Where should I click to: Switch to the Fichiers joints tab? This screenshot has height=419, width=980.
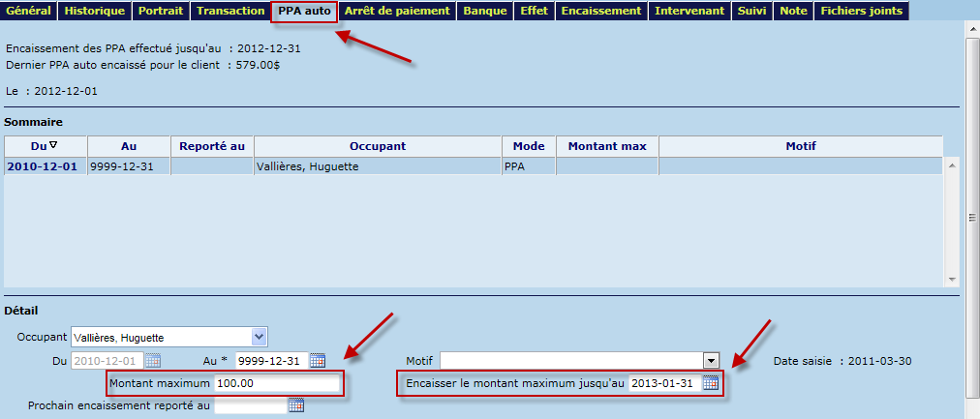coord(861,11)
